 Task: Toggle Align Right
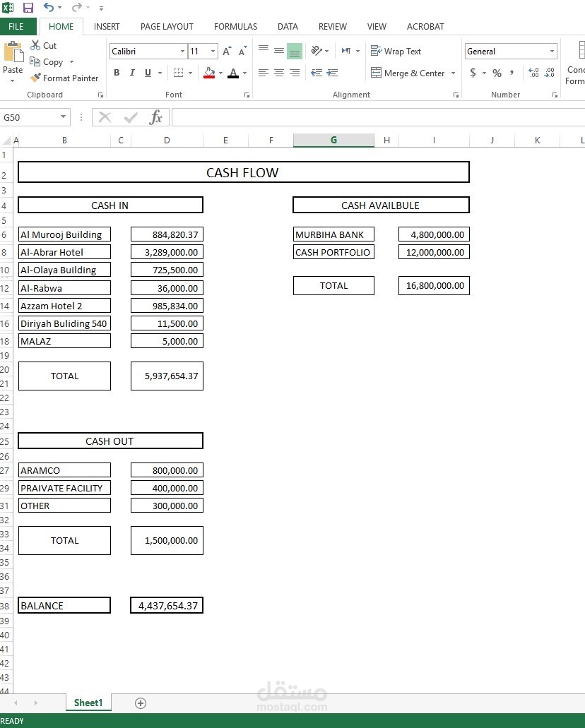tap(295, 73)
